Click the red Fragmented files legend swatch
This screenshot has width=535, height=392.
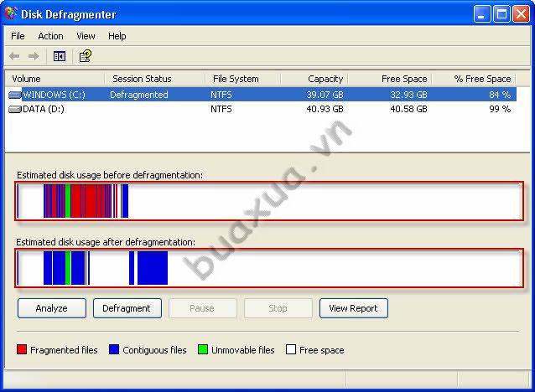[22, 349]
